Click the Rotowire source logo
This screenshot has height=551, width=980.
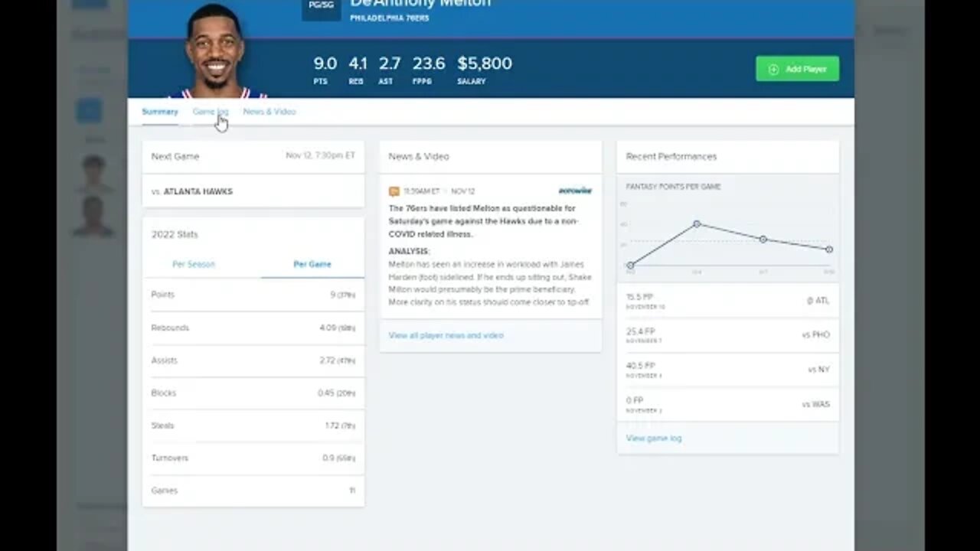(x=575, y=191)
